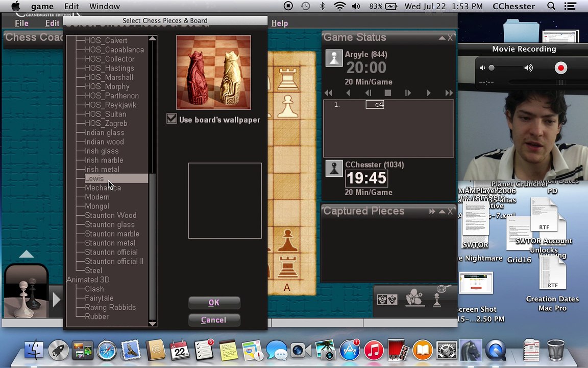Open the App Store from the Dock
Screen dimensions: 588x368
(349, 351)
